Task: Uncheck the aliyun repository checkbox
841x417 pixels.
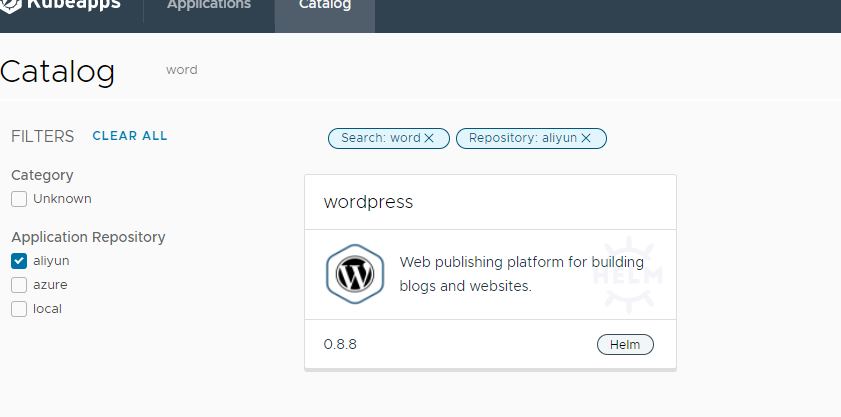Action: [x=19, y=261]
